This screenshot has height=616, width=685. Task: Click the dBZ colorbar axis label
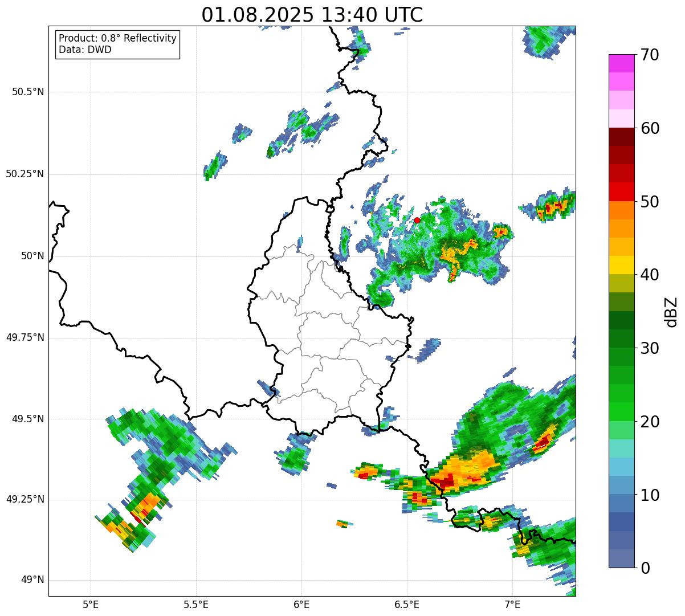click(x=671, y=312)
